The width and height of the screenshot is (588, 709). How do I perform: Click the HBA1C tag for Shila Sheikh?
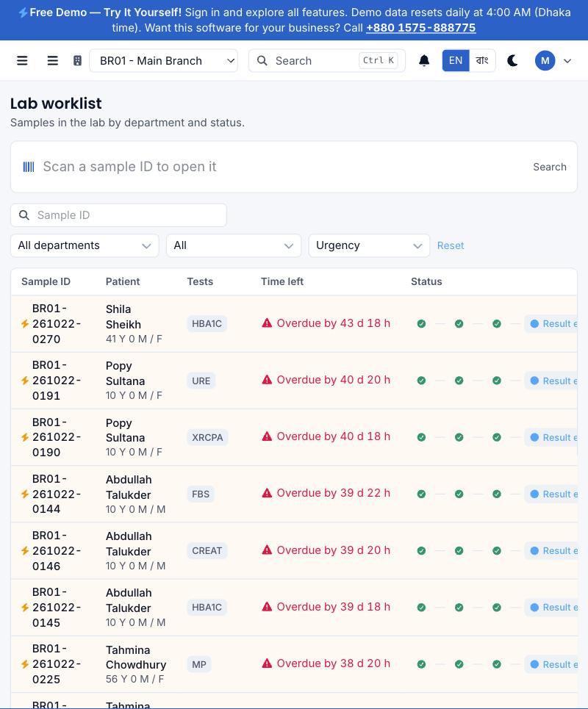coord(207,324)
